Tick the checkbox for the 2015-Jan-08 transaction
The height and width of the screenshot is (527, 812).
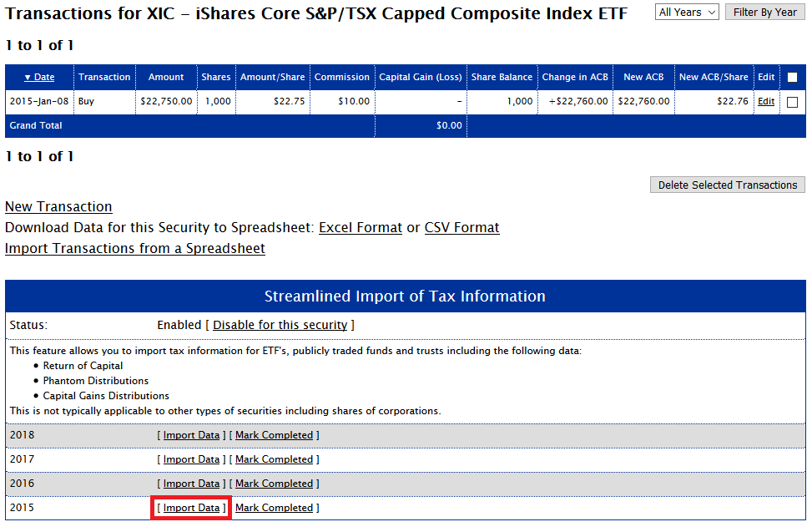pos(792,102)
